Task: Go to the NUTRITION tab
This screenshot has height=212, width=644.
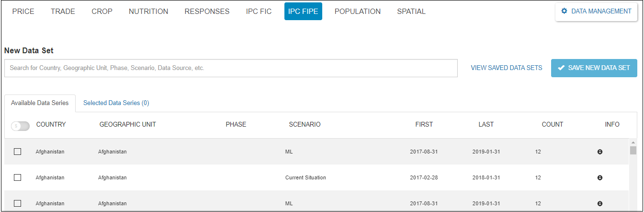Action: 148,12
